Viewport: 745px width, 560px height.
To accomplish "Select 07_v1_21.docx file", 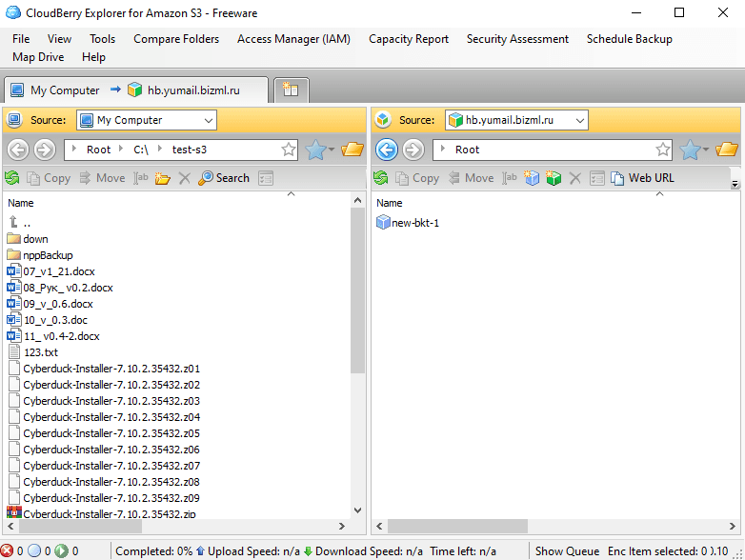I will point(51,271).
